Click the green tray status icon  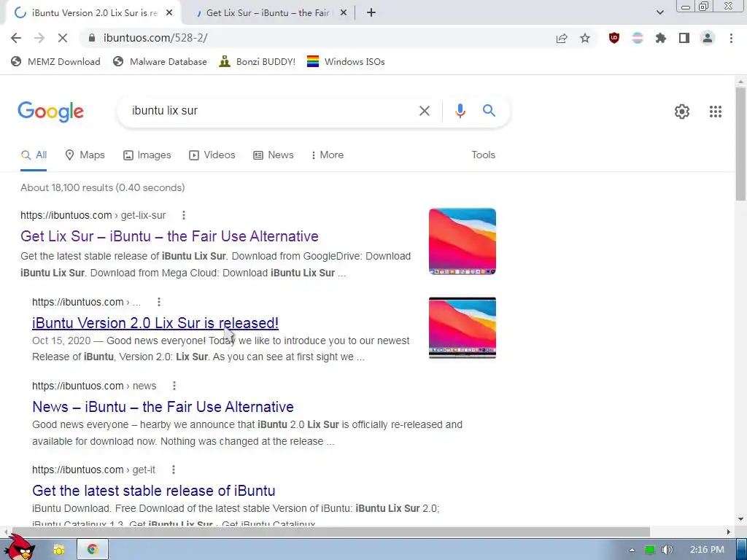click(650, 550)
